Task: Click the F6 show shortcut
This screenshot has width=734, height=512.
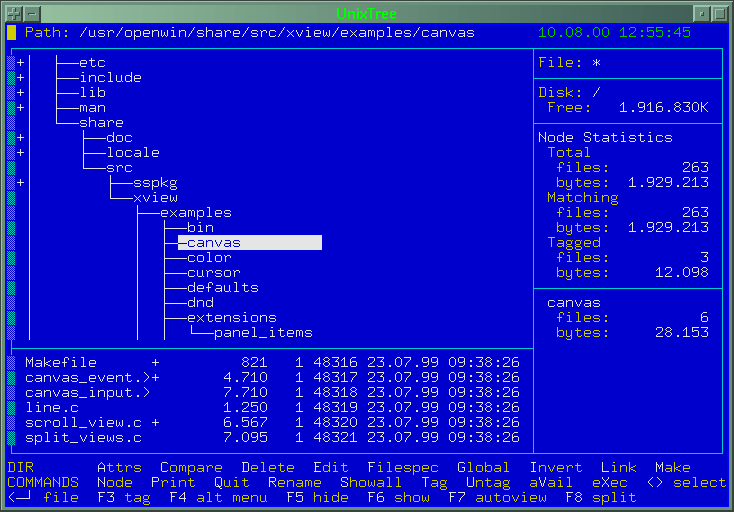Action: [x=398, y=497]
